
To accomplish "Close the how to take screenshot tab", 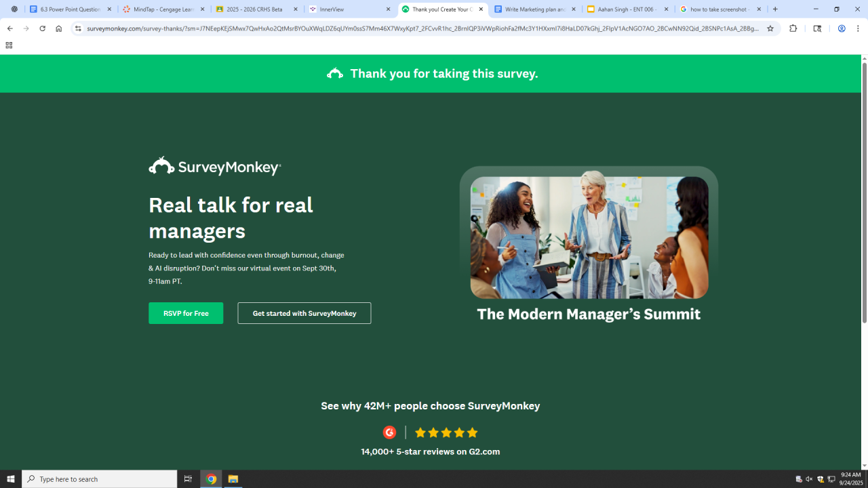I will tap(759, 9).
